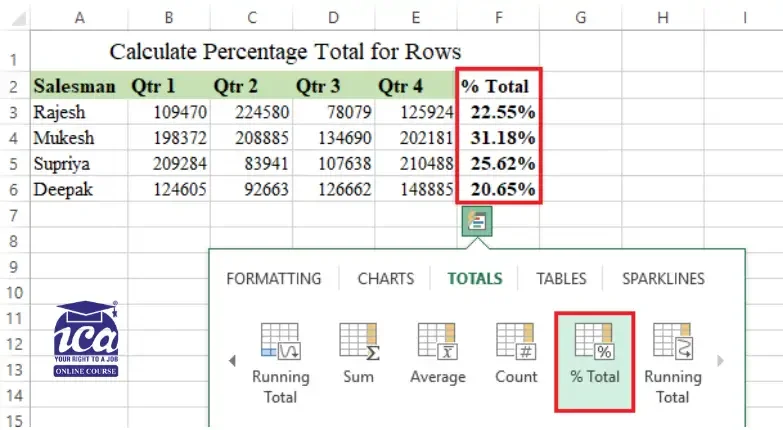The height and width of the screenshot is (430, 783).
Task: Apply the Sum totals option
Action: coord(358,354)
